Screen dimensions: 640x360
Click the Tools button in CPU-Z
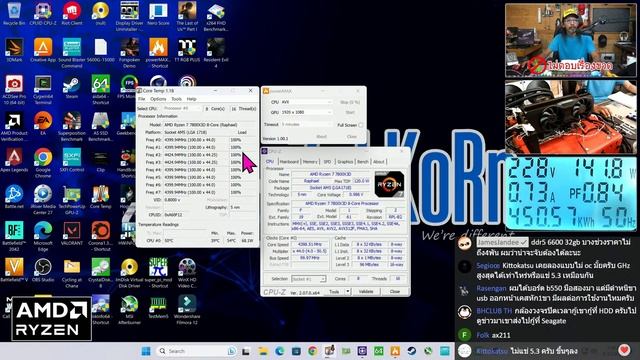[x=334, y=291]
